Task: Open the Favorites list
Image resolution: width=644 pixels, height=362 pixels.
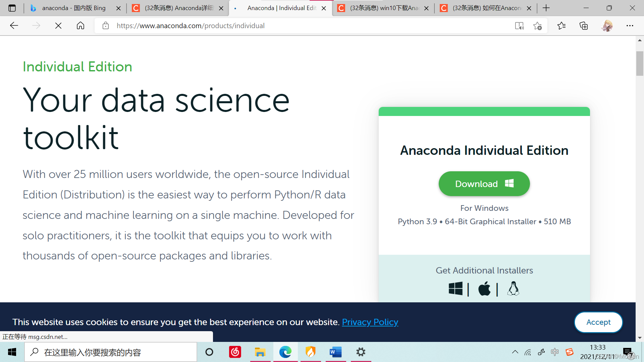Action: (x=561, y=25)
